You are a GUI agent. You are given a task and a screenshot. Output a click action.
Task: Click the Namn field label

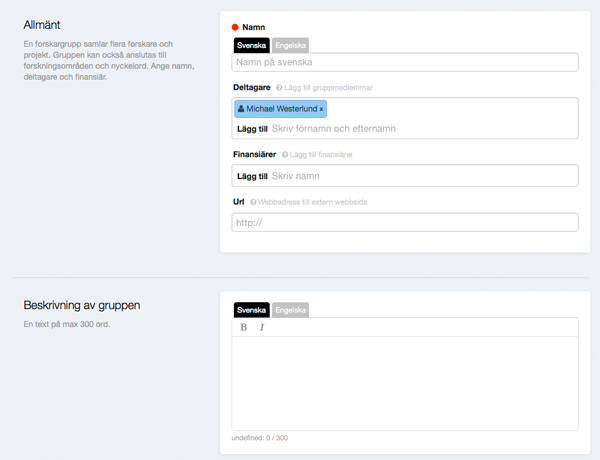coord(253,27)
